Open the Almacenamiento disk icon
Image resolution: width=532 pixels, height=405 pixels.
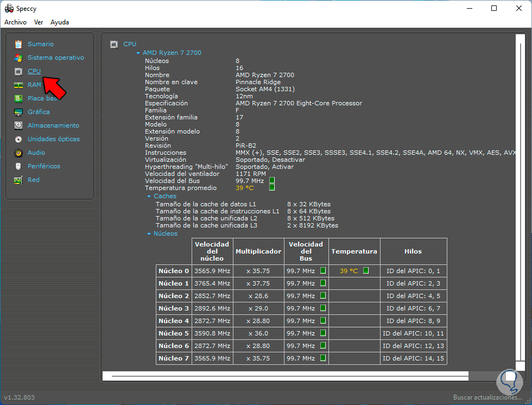coord(18,125)
